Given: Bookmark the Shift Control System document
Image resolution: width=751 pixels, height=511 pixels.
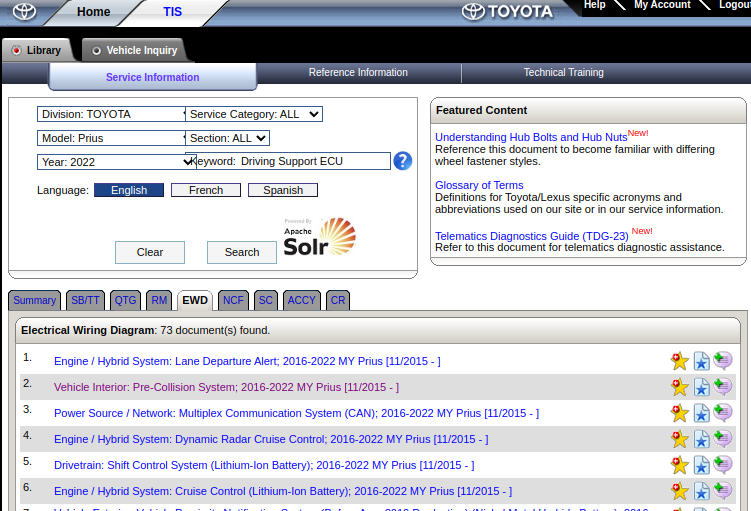Looking at the screenshot, I should click(702, 465).
